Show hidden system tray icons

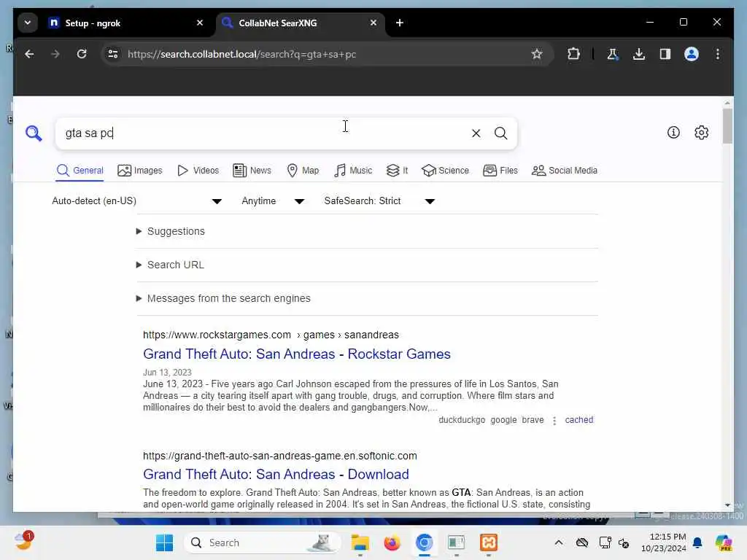(559, 542)
